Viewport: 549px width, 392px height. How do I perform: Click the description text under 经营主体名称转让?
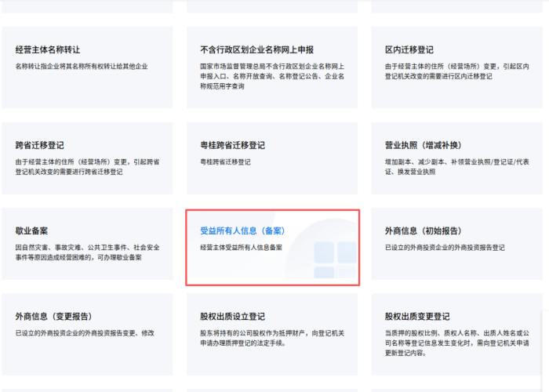(x=81, y=67)
